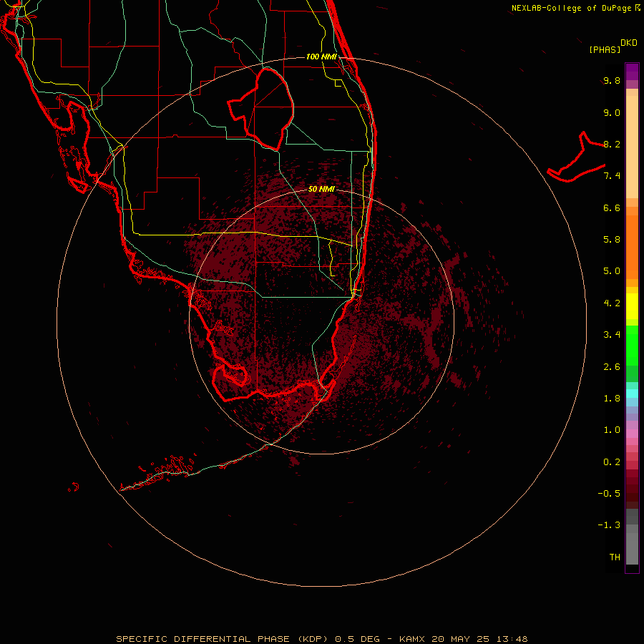
Task: Click the 13:48 time in the caption
Action: [512, 639]
